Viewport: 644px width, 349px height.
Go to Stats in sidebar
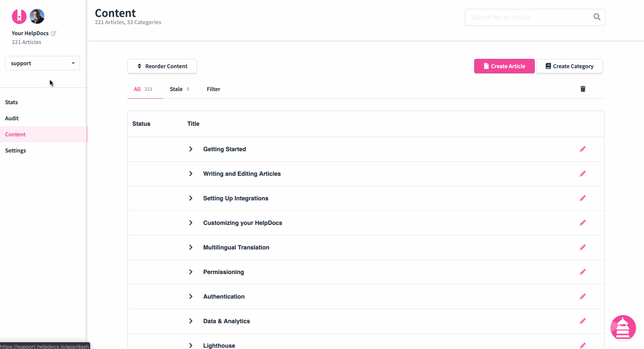(x=11, y=102)
